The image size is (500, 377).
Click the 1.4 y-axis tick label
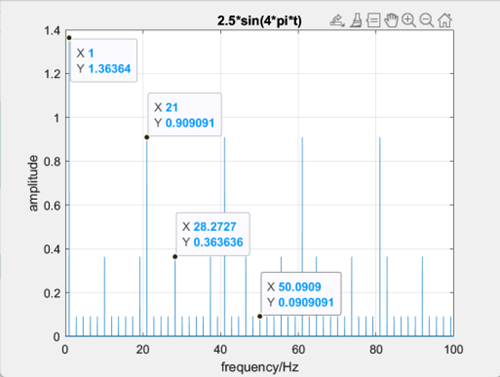tap(52, 31)
